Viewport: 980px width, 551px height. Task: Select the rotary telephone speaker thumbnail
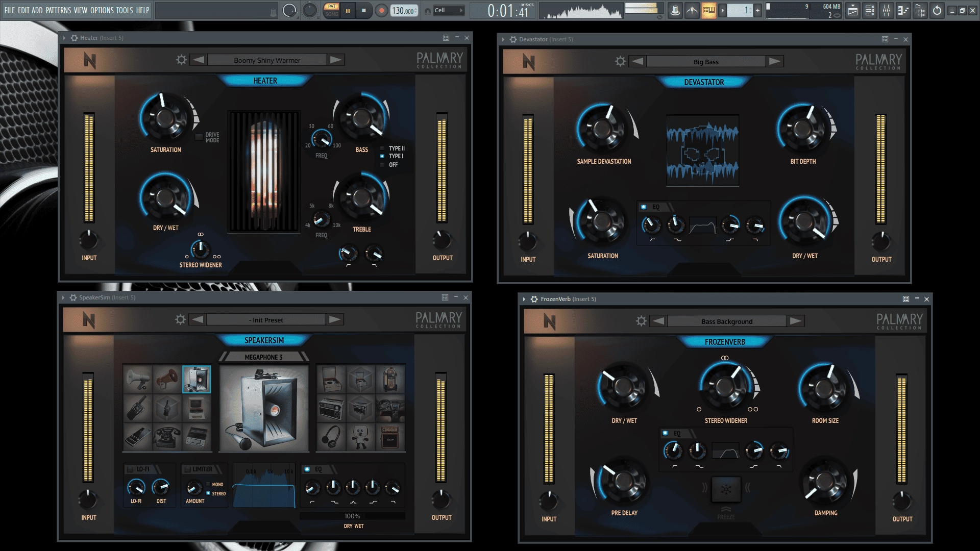(x=167, y=437)
